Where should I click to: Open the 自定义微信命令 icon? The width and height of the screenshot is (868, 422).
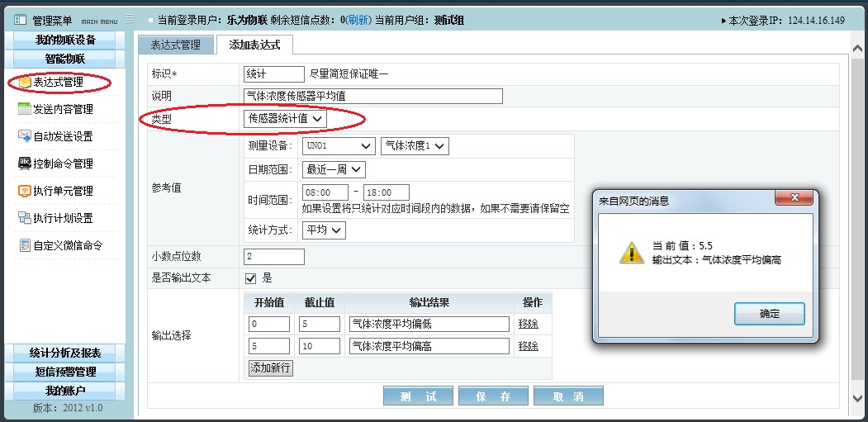pyautogui.click(x=25, y=245)
